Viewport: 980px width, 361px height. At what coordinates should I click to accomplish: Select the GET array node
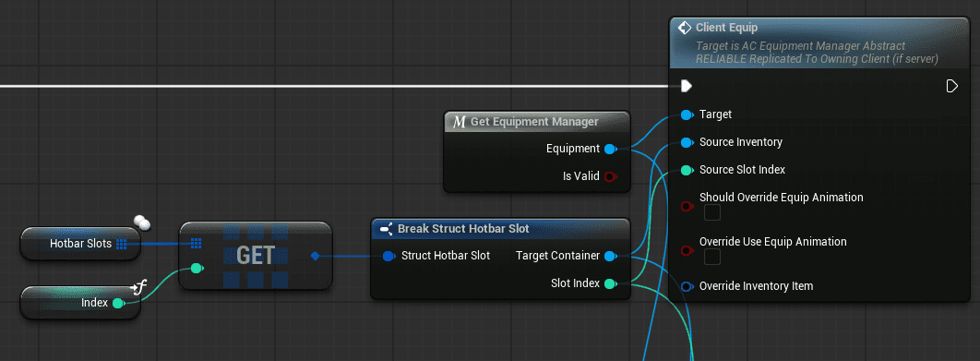click(255, 256)
